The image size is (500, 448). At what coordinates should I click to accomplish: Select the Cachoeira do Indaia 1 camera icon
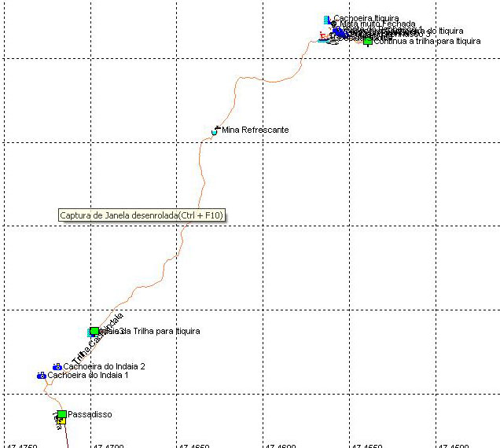[42, 376]
